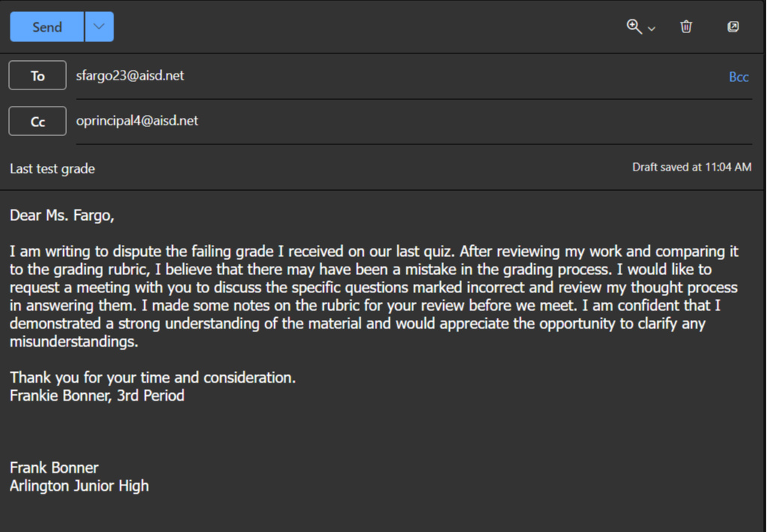Click the oprincipal4@aisd.net Cc address

(x=137, y=121)
